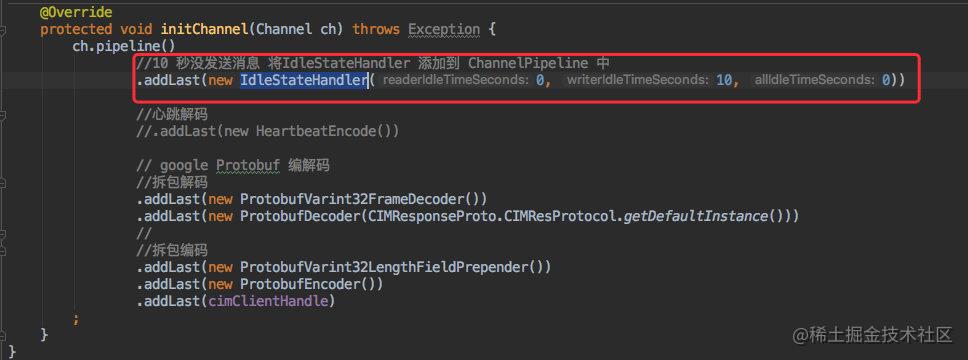Click the cimClientHandle field reference
968x360 pixels.
coord(267,301)
